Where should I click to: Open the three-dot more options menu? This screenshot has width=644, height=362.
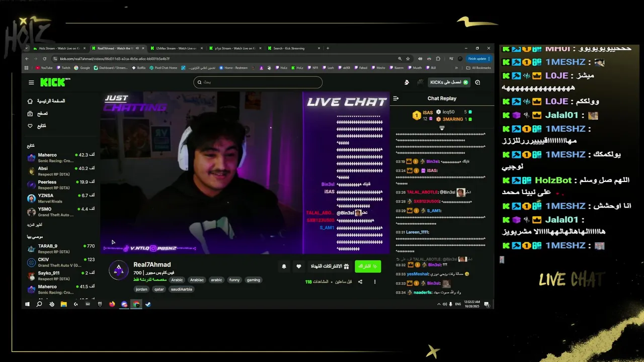374,282
